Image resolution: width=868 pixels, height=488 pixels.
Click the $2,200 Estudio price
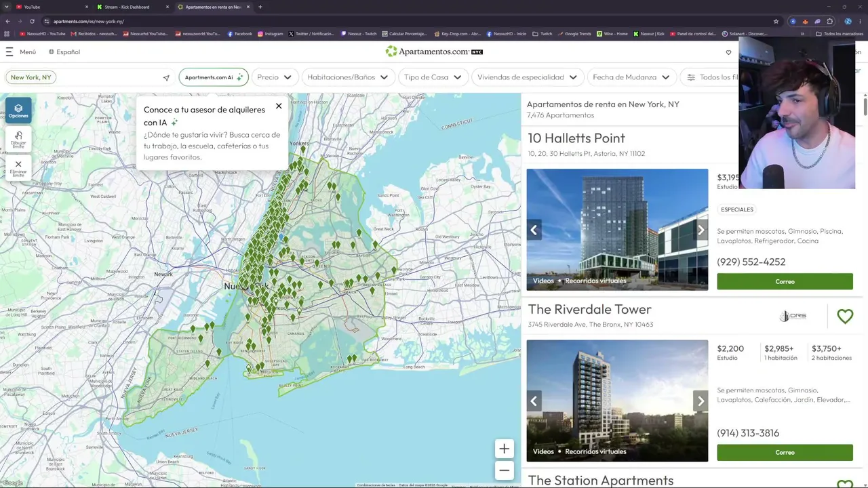(x=730, y=352)
